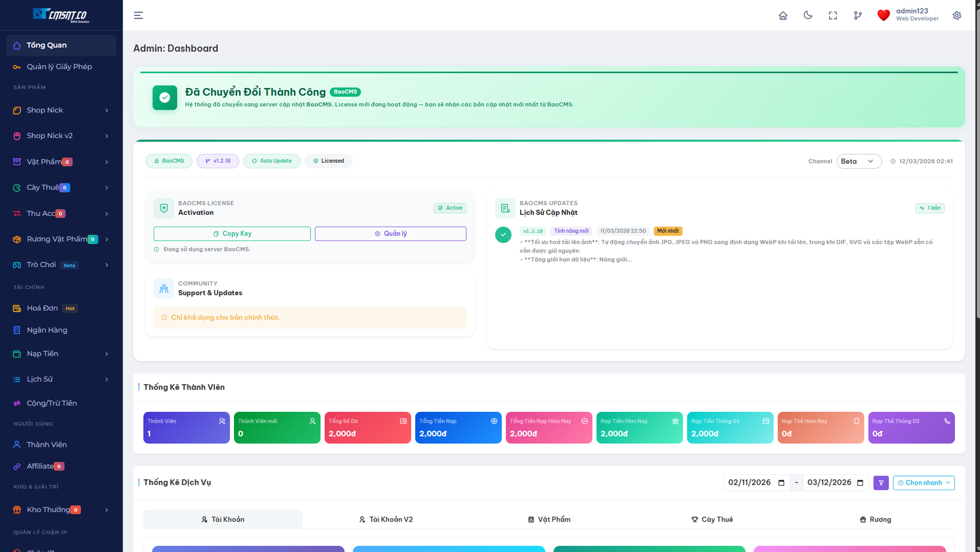Toggle dark mode with the moon icon
Image resolution: width=980 pixels, height=552 pixels.
[x=808, y=15]
